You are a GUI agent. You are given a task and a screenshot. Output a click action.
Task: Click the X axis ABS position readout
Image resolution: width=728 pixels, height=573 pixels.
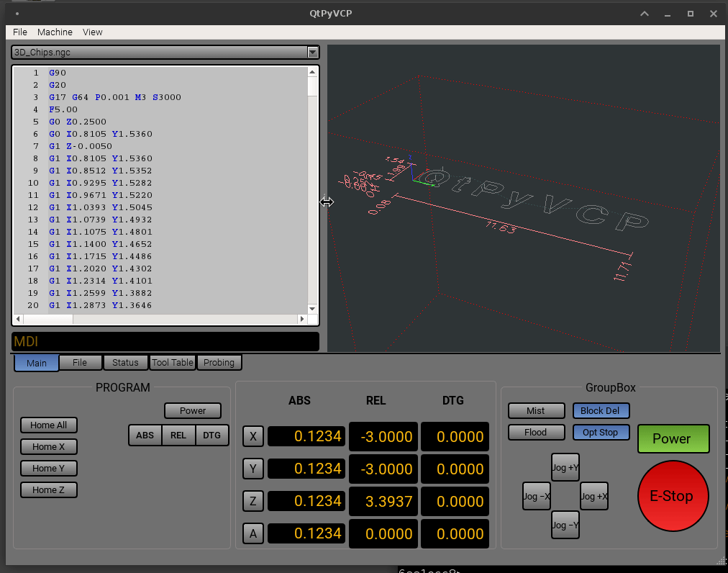coord(306,436)
